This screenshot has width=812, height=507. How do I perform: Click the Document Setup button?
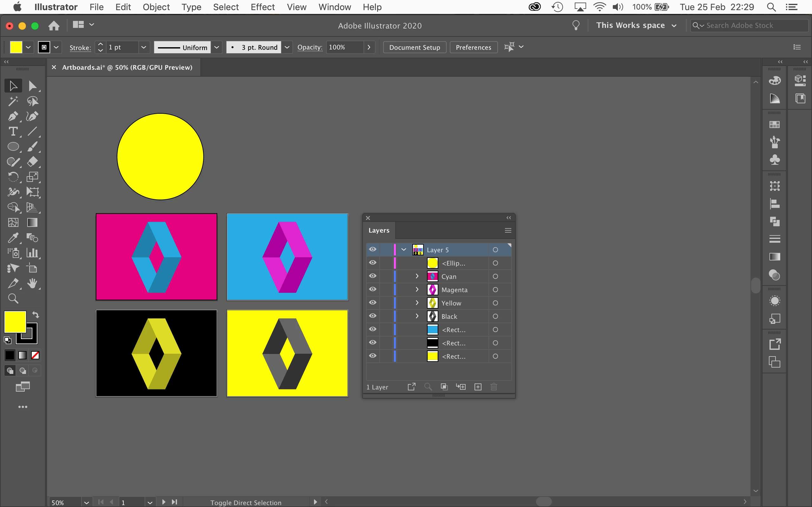coord(414,47)
